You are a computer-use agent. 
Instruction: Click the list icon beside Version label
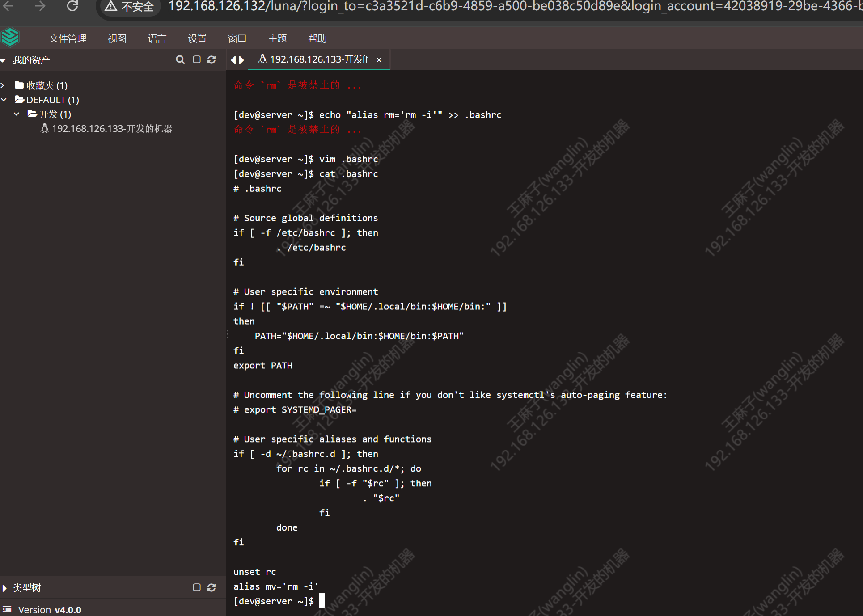(x=7, y=609)
